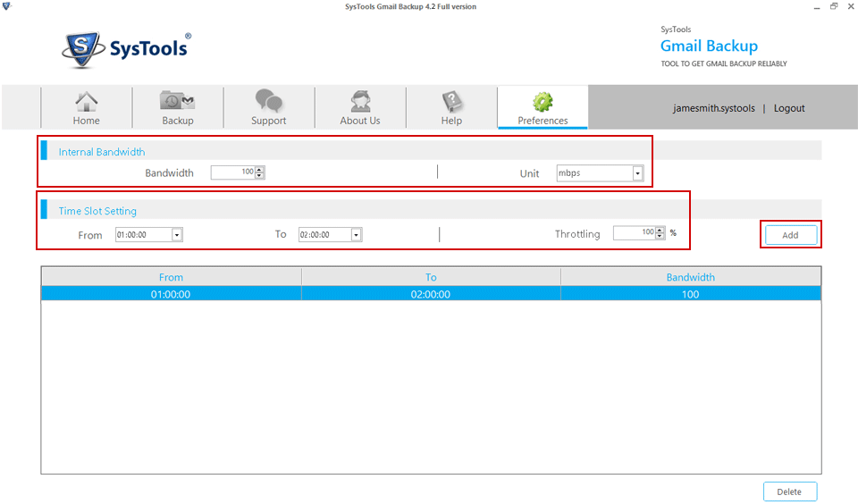Click the To column header
This screenshot has height=504, width=858.
(431, 277)
